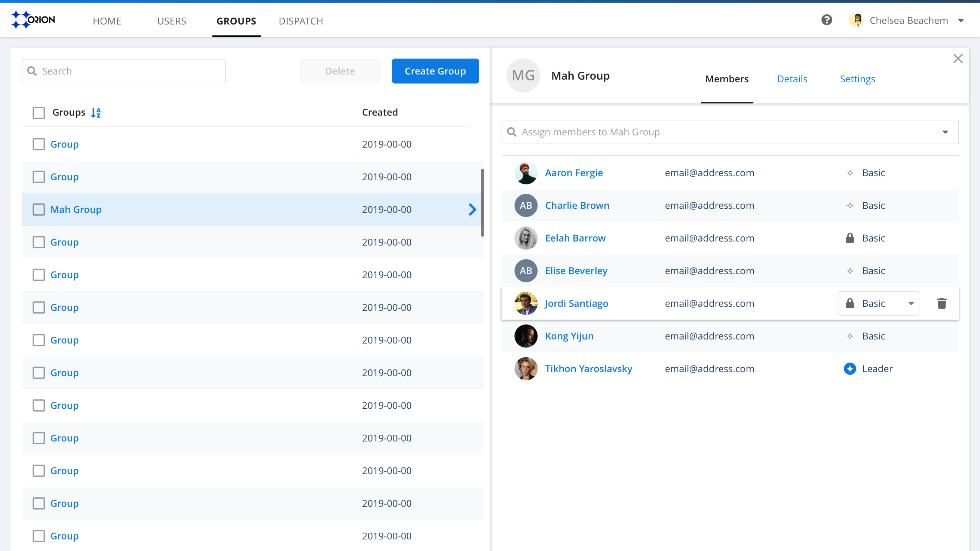Click the Orion logo

click(33, 20)
